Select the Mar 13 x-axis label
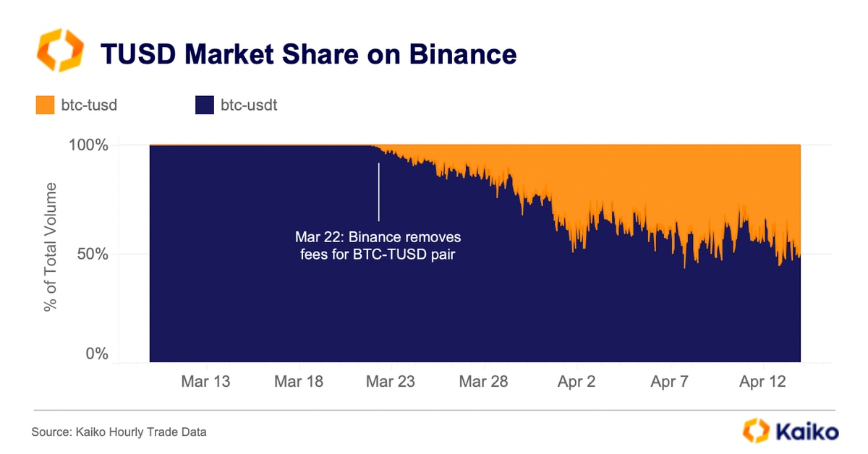This screenshot has height=454, width=868. pyautogui.click(x=205, y=382)
